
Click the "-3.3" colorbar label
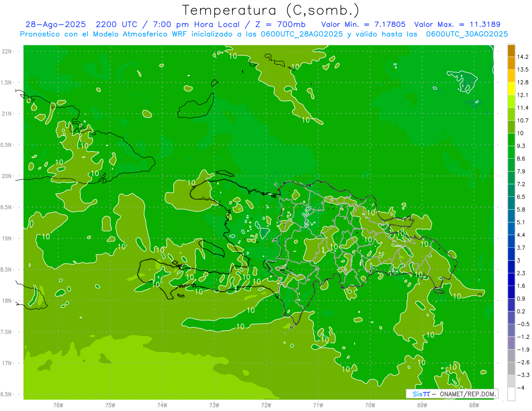(523, 375)
